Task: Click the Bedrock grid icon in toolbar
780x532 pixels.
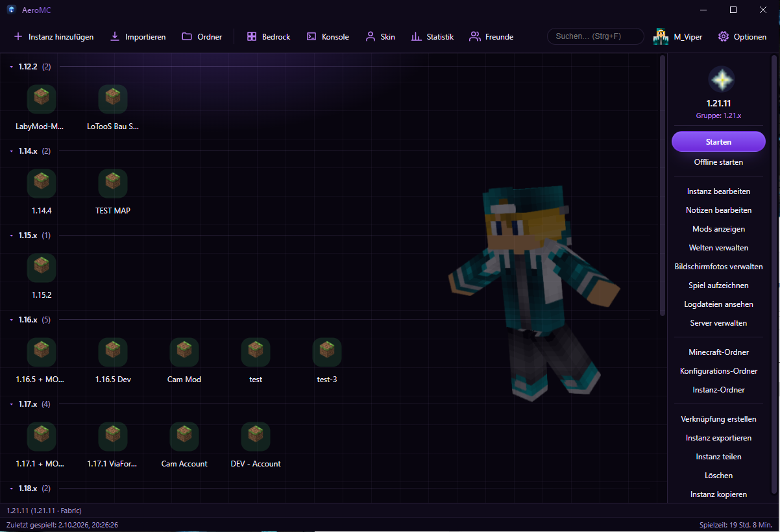Action: click(252, 37)
